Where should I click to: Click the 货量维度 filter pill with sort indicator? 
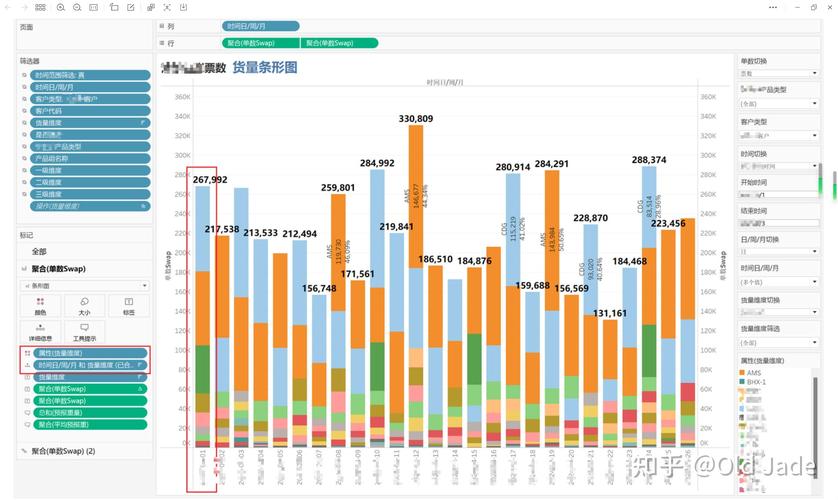point(90,122)
